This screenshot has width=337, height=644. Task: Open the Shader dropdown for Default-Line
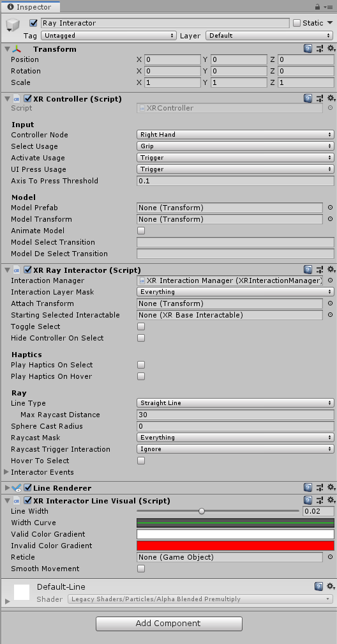[x=200, y=599]
